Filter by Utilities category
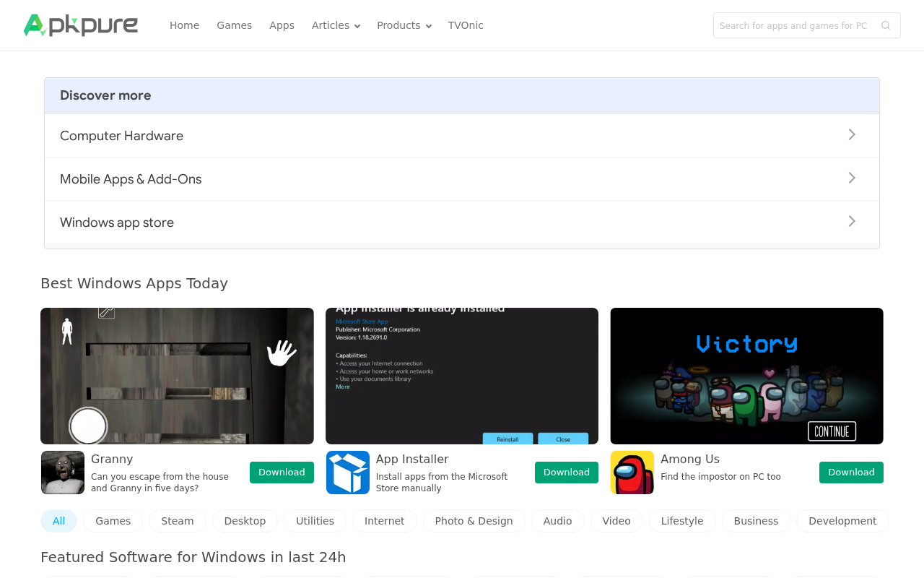The image size is (924, 578). pos(315,521)
